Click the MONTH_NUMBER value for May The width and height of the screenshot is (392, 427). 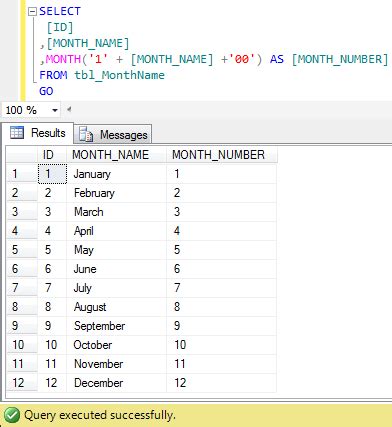[x=221, y=250]
